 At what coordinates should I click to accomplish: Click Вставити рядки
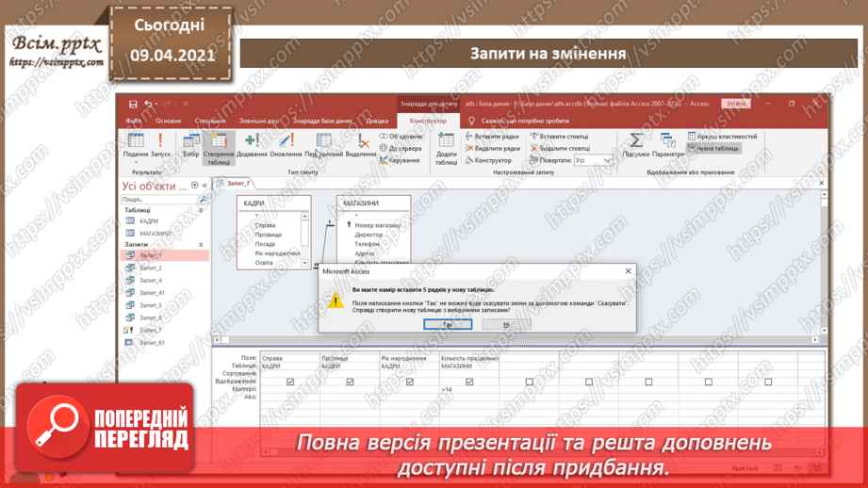click(492, 136)
